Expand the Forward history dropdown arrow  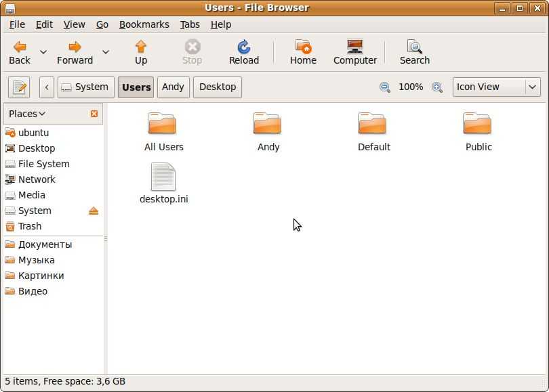pyautogui.click(x=106, y=52)
